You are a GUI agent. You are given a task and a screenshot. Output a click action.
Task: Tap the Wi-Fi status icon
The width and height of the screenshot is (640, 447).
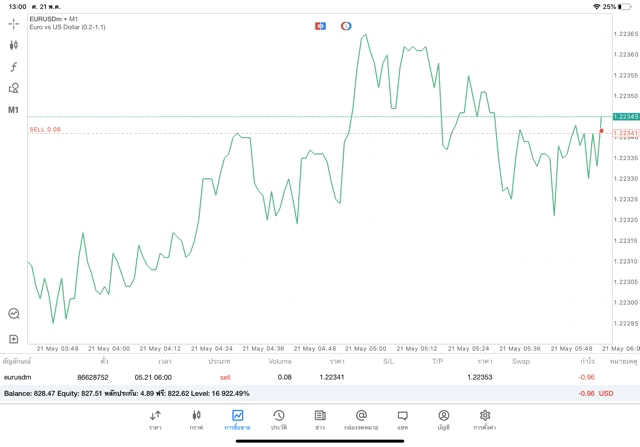click(x=597, y=7)
